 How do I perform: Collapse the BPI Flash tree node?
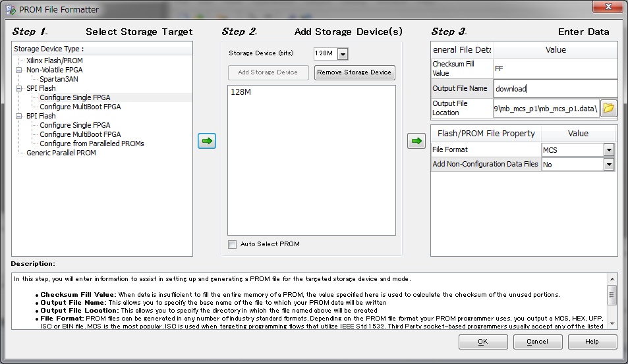point(18,116)
